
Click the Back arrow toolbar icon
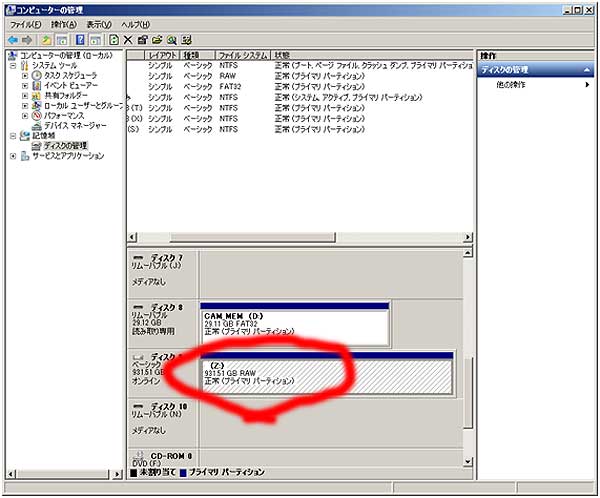pyautogui.click(x=12, y=39)
